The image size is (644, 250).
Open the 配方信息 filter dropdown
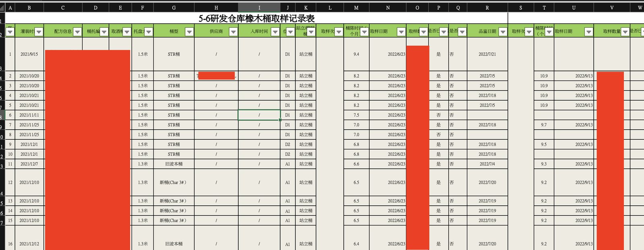[x=78, y=32]
